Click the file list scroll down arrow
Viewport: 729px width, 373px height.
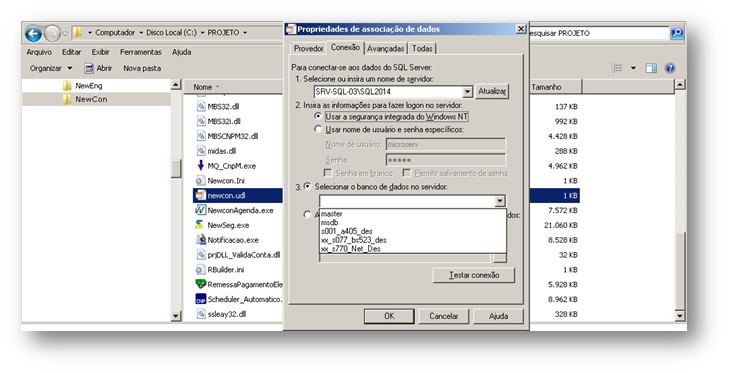680,316
